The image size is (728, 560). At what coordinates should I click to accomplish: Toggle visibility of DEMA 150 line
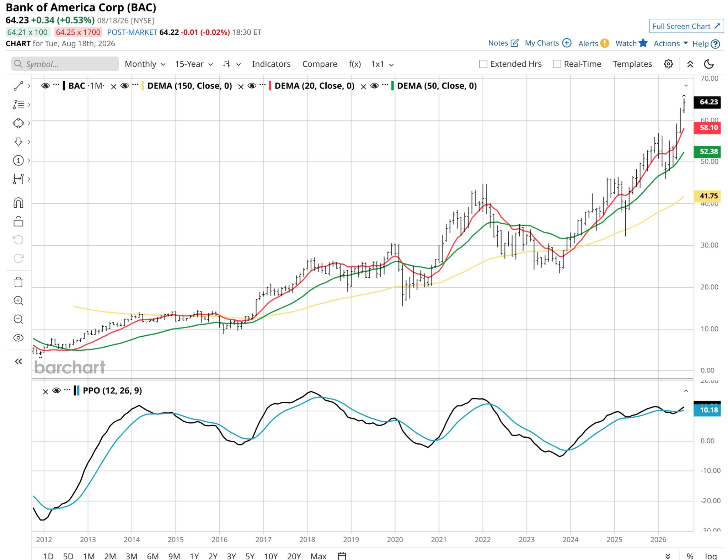[x=124, y=86]
